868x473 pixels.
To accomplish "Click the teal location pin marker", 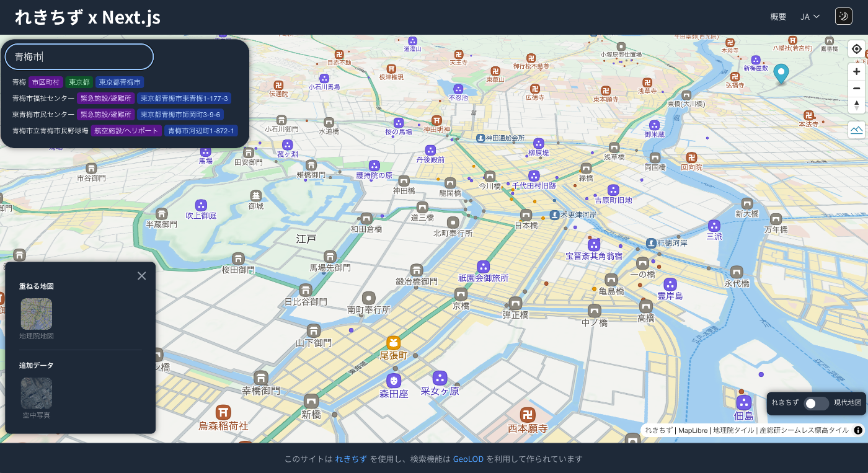I will coord(781,73).
